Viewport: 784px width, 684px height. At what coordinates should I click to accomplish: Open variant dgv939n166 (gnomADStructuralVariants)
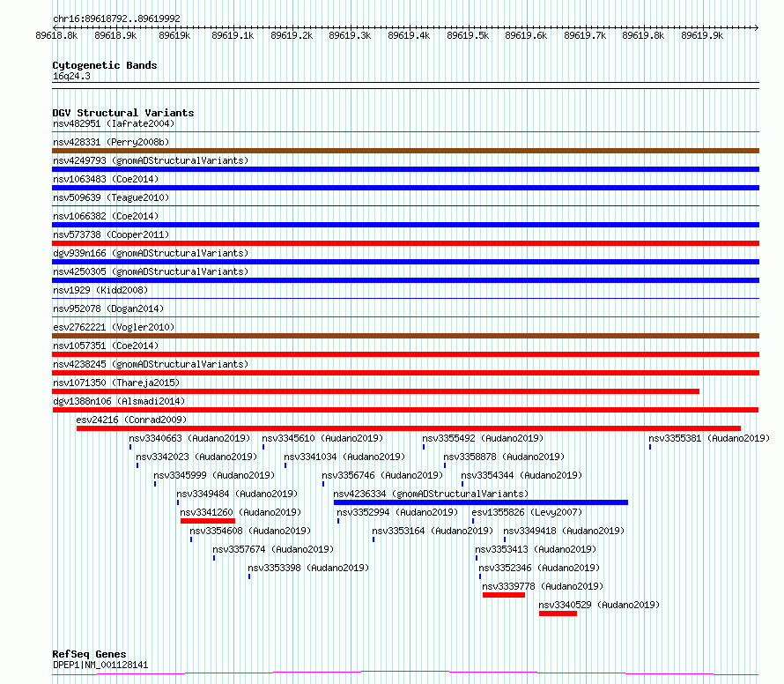click(x=151, y=253)
